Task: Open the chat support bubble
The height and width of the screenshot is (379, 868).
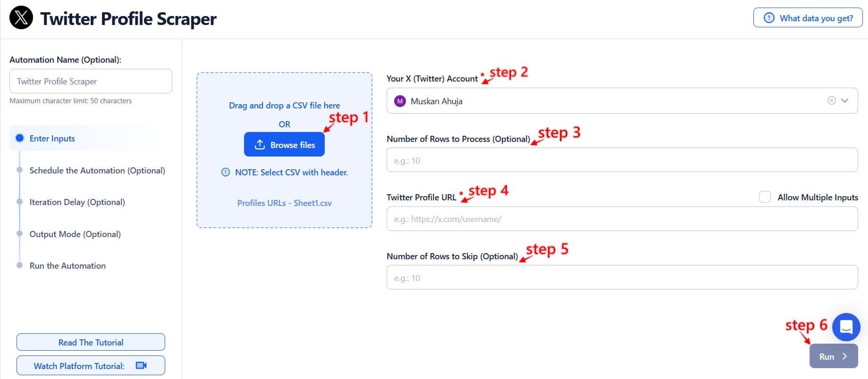Action: coord(846,327)
